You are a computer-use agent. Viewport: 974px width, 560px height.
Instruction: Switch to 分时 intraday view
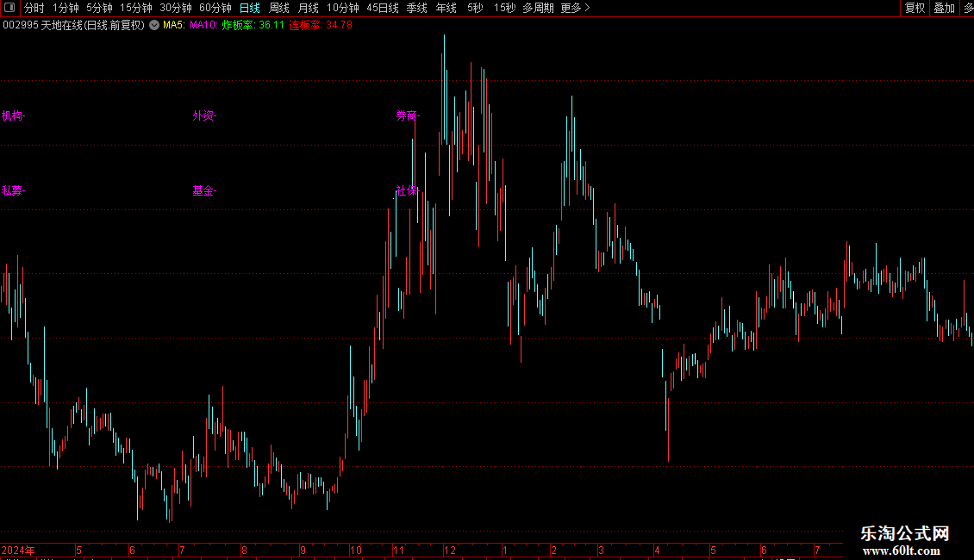(34, 8)
